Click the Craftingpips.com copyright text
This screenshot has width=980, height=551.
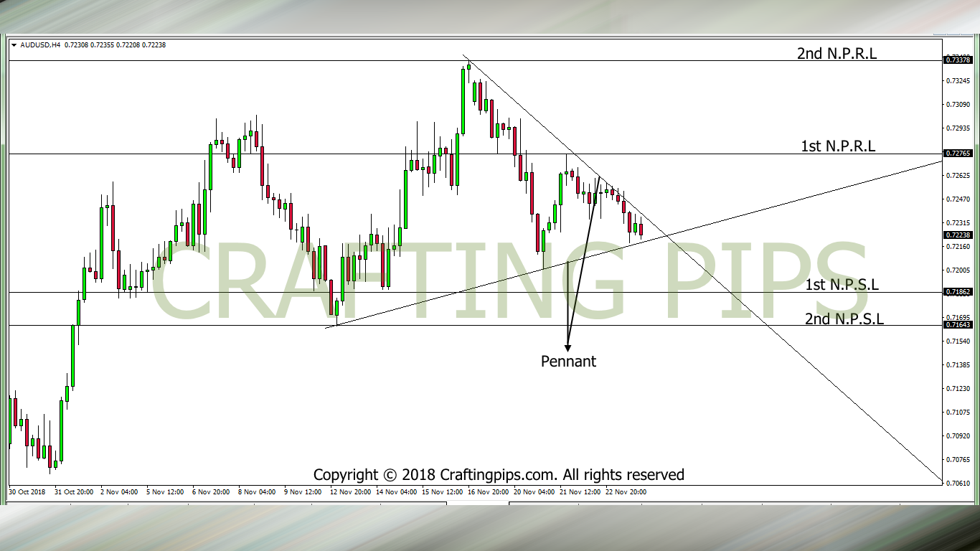tap(499, 474)
